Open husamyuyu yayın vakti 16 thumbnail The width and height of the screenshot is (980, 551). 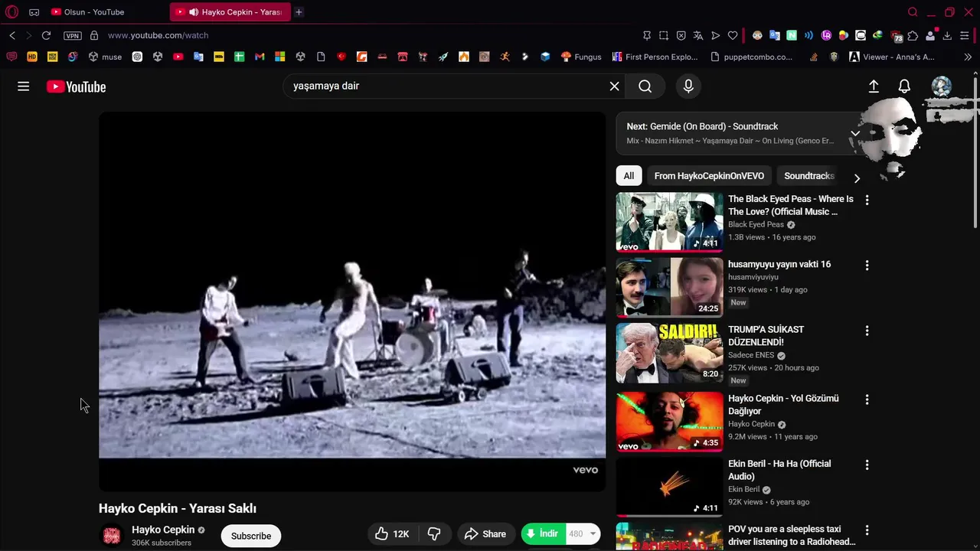coord(669,287)
